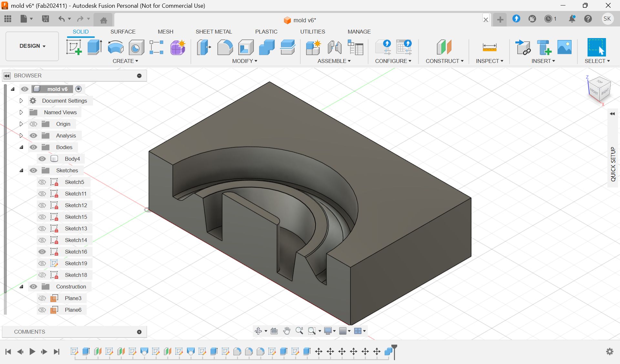Expand Named Views node
Viewport: 620px width, 364px height.
coord(21,112)
